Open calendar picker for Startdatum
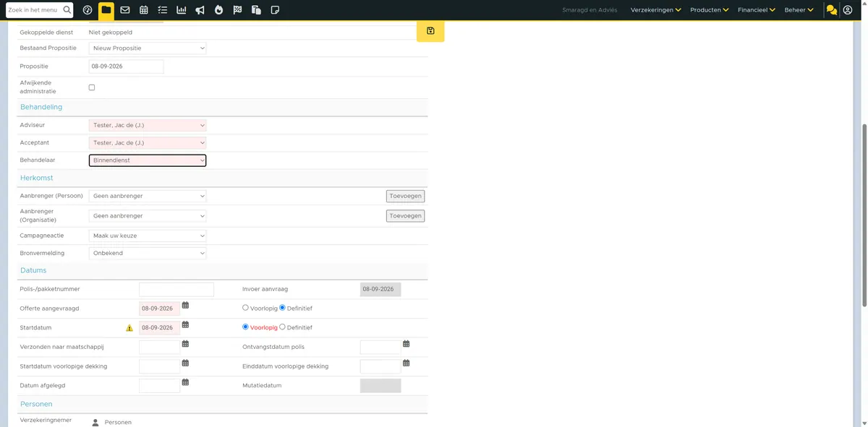Viewport: 868px width, 427px height. point(185,325)
